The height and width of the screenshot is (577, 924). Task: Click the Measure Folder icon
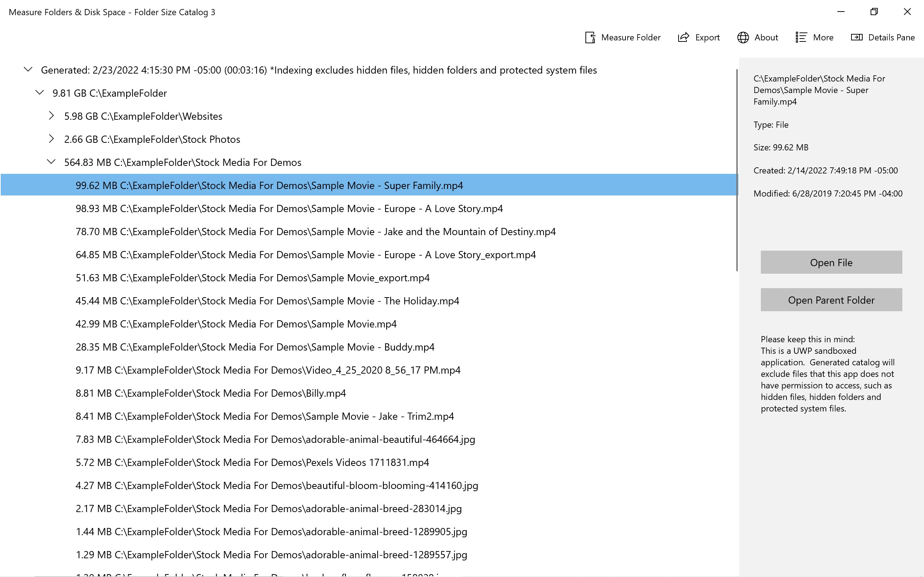coord(590,38)
